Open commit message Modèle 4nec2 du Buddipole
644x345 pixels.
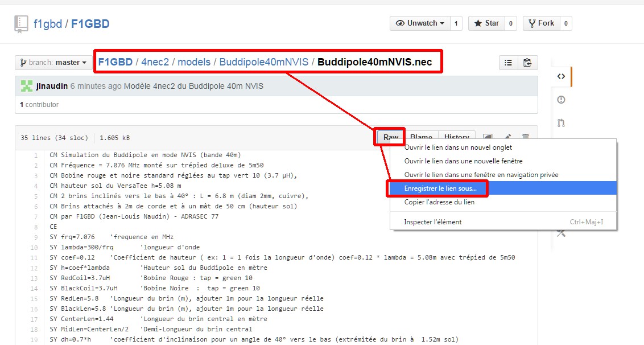point(193,87)
